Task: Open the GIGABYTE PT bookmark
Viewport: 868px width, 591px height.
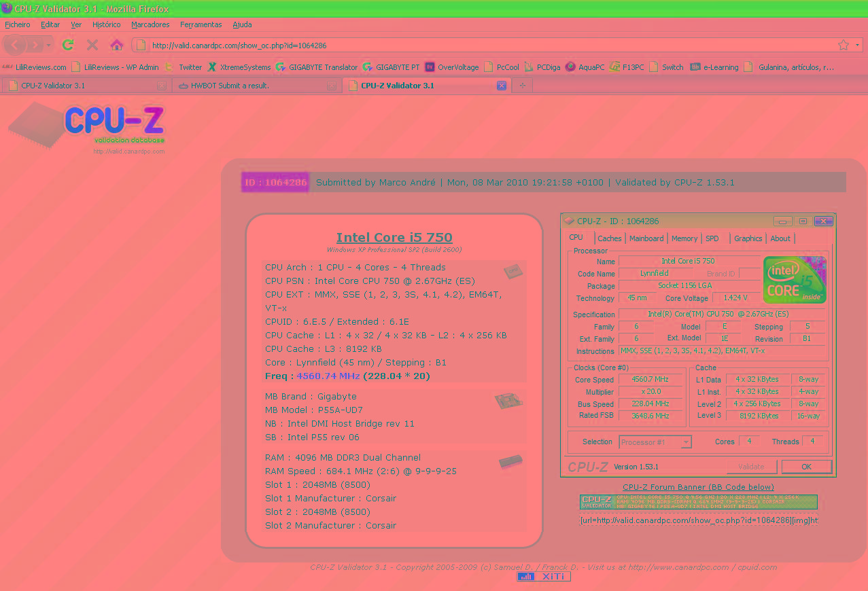Action: 392,67
